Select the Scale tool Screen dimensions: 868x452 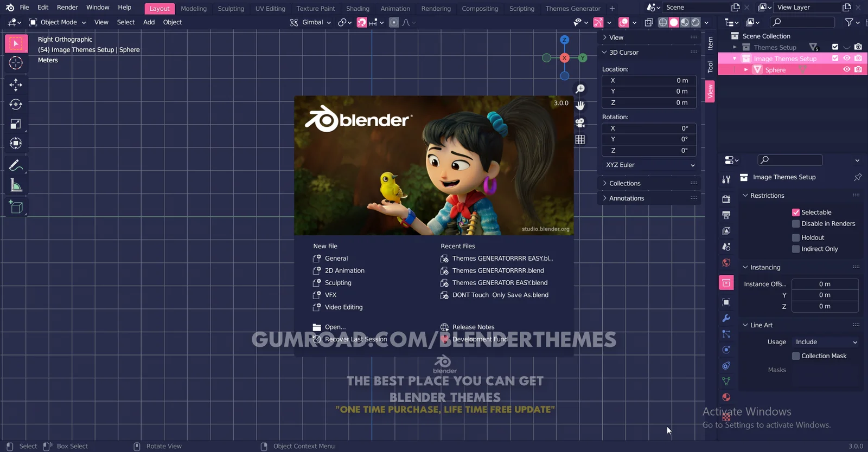click(x=16, y=124)
